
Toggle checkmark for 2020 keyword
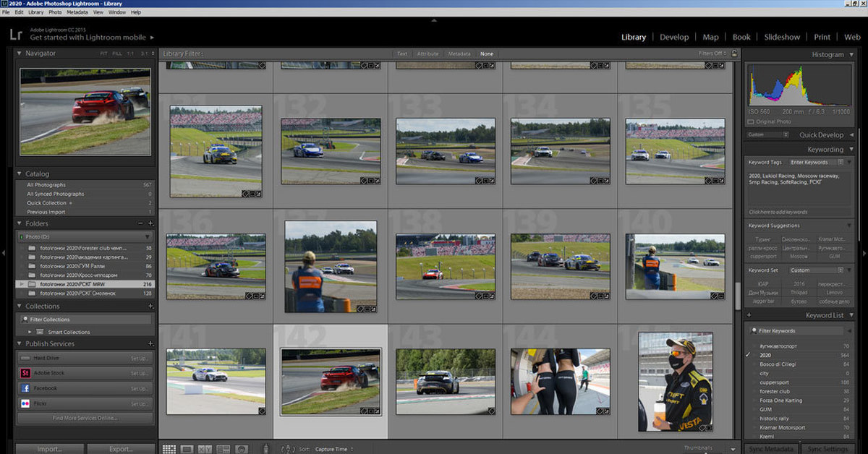tap(748, 356)
